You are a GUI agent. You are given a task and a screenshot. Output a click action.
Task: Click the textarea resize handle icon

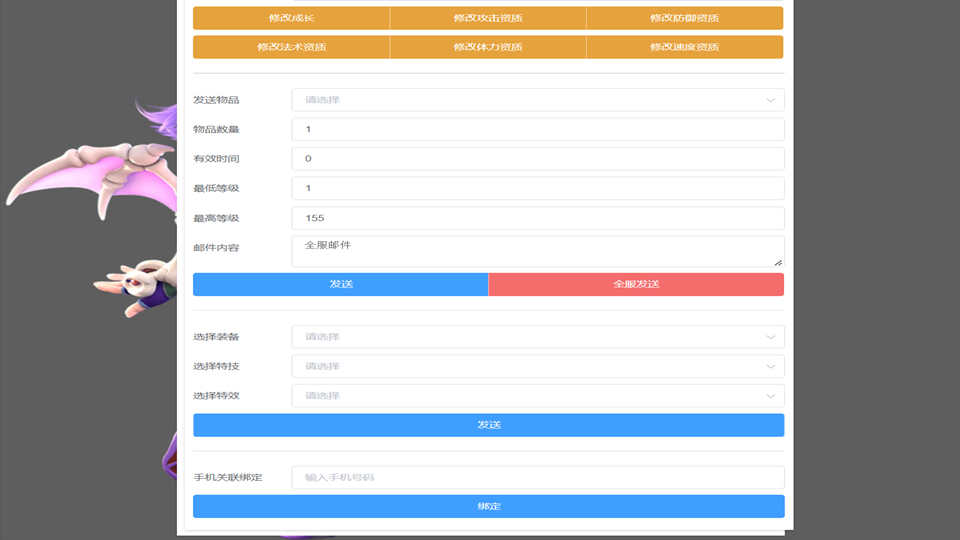click(x=778, y=262)
